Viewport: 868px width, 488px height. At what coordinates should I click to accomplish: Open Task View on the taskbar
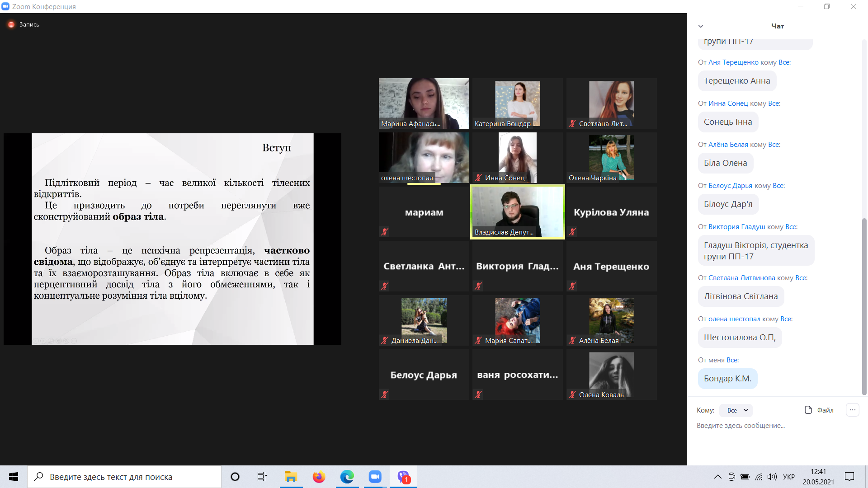pos(262,477)
